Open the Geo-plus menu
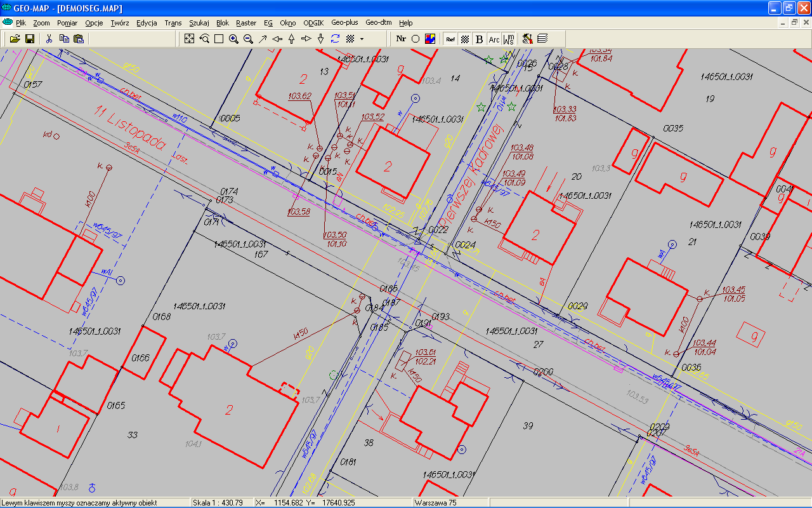812x508 pixels. pos(344,23)
